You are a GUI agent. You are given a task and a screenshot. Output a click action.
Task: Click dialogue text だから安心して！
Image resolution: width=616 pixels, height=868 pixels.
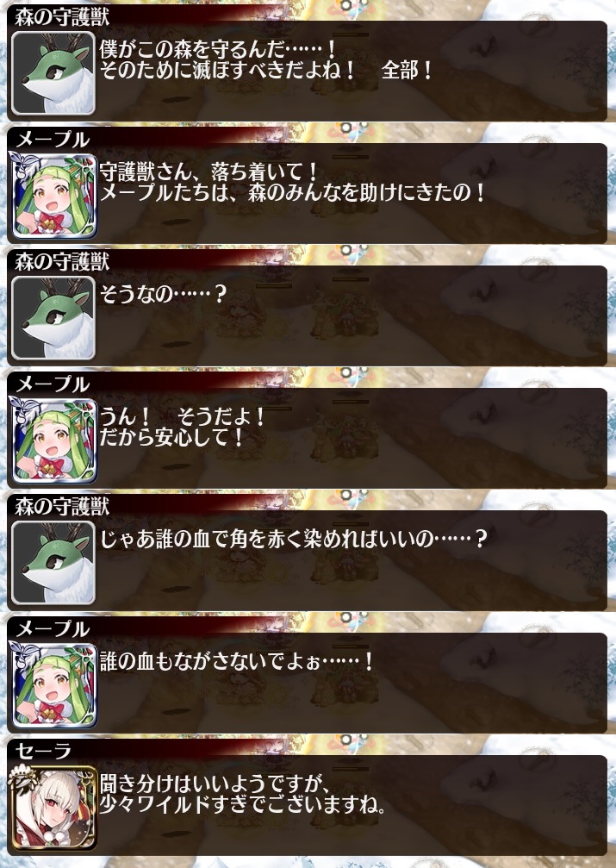pos(171,437)
